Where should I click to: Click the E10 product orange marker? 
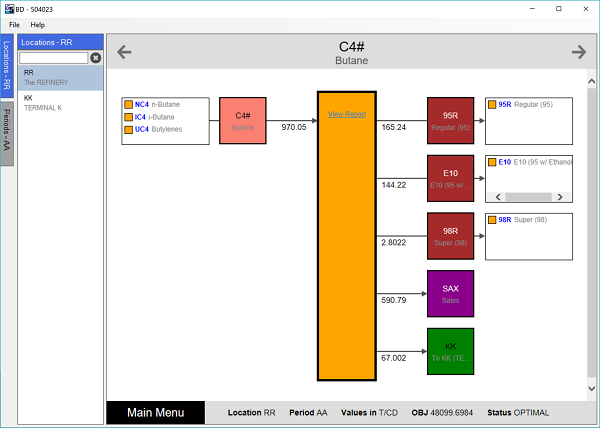click(x=491, y=161)
